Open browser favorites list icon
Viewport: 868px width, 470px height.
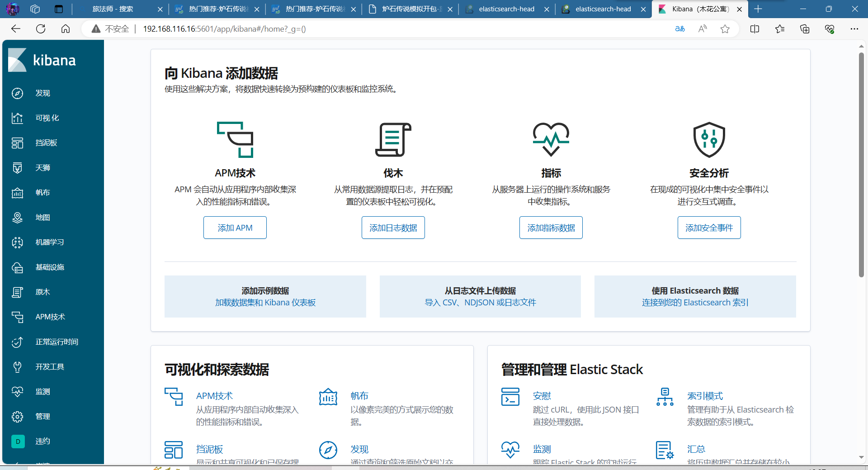(x=779, y=29)
